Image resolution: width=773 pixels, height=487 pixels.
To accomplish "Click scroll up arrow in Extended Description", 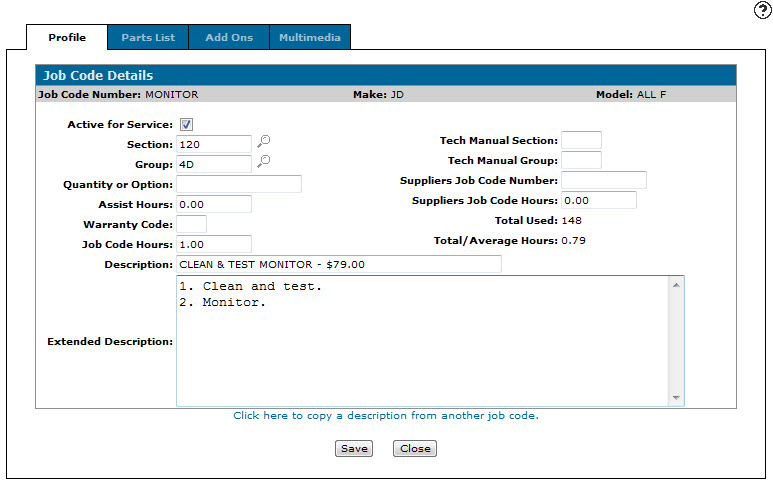I will pos(677,286).
